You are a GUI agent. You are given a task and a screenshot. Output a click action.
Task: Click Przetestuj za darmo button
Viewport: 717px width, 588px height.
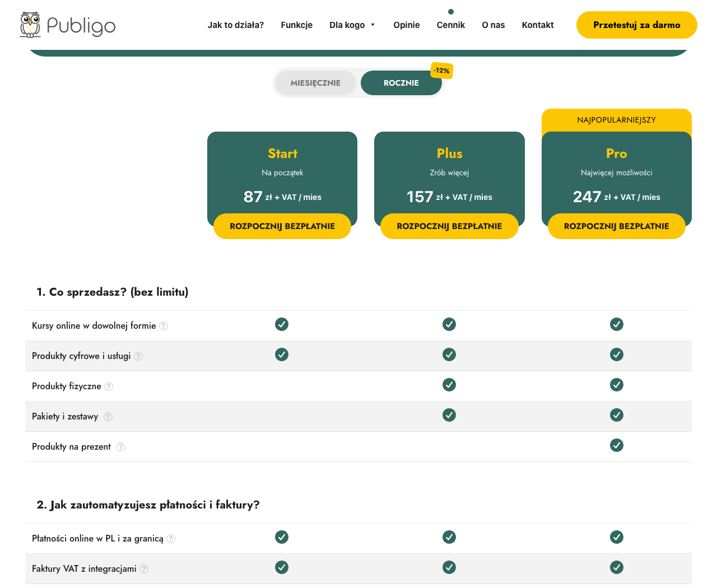[637, 25]
